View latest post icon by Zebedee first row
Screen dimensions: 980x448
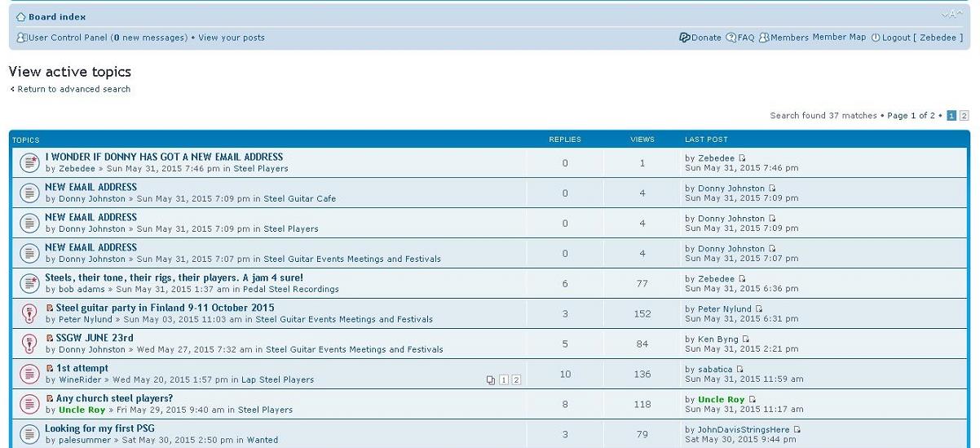743,158
